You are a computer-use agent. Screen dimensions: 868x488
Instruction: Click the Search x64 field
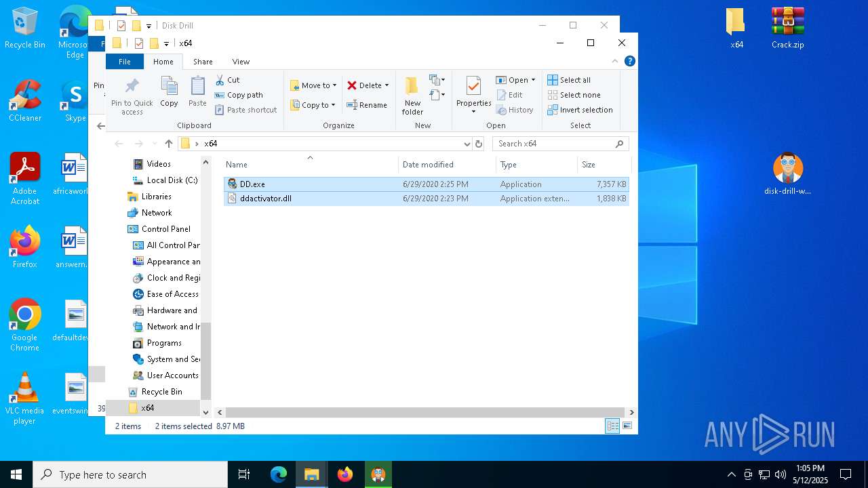pos(561,144)
